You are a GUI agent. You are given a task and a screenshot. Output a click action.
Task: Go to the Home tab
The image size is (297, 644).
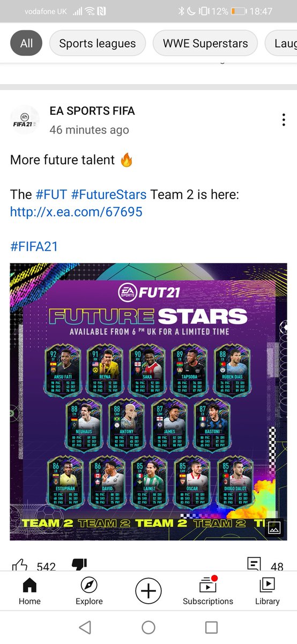point(29,591)
